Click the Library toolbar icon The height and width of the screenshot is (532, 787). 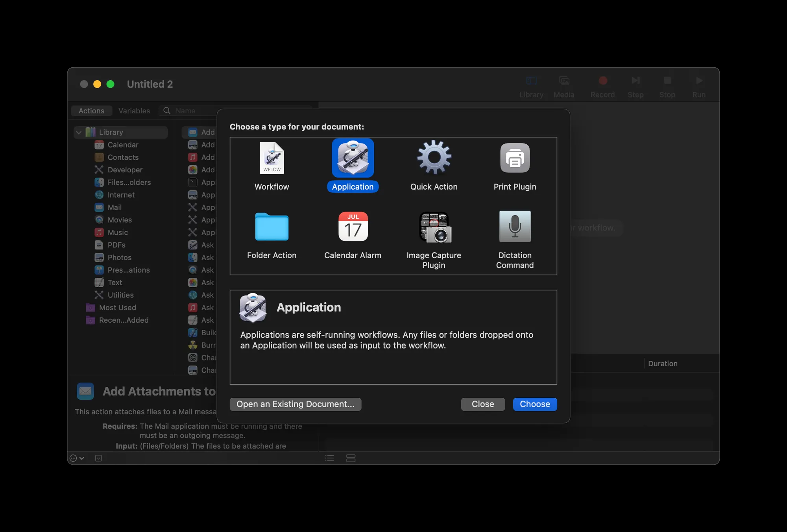(x=531, y=81)
